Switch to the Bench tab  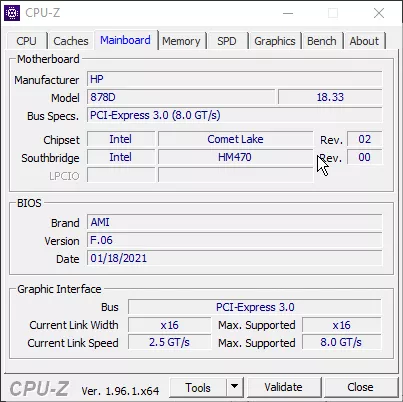pos(322,41)
